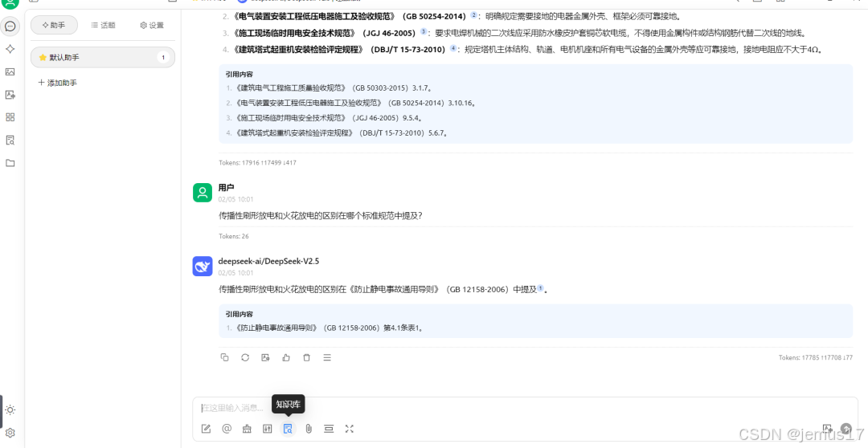Send the message with the arrow button
The height and width of the screenshot is (448, 868).
click(x=845, y=429)
